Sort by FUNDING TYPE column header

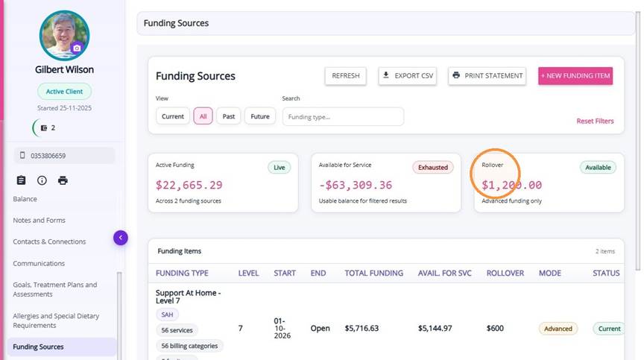(182, 273)
